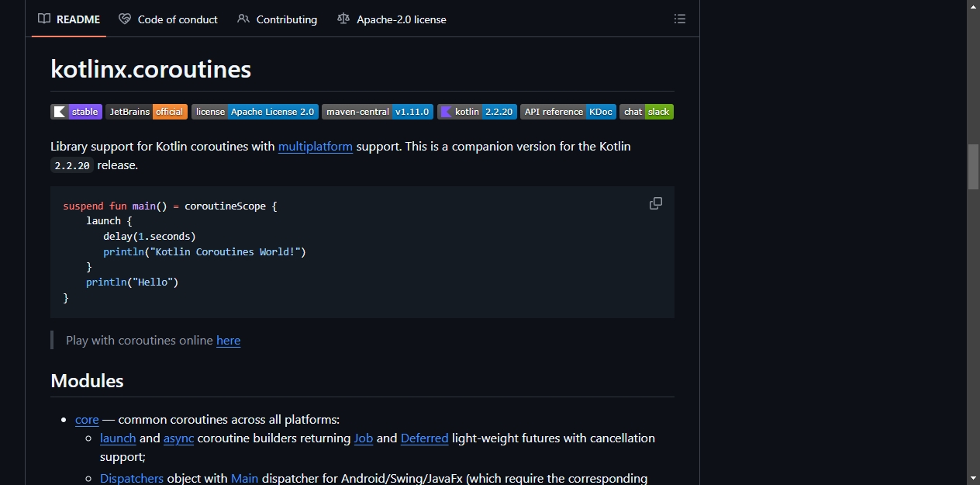The height and width of the screenshot is (485, 980).
Task: Follow the multiplatform link
Action: pos(316,146)
